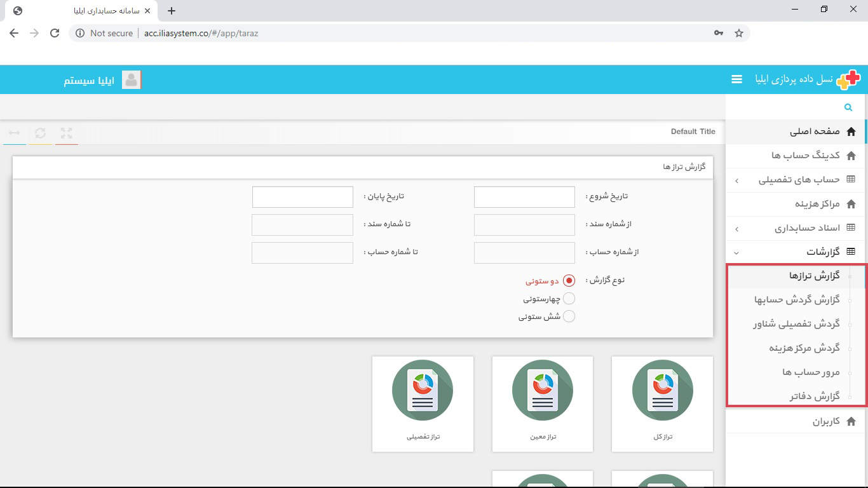868x488 pixels.
Task: Click the horizontal resize arrows icon
Action: coord(14,133)
